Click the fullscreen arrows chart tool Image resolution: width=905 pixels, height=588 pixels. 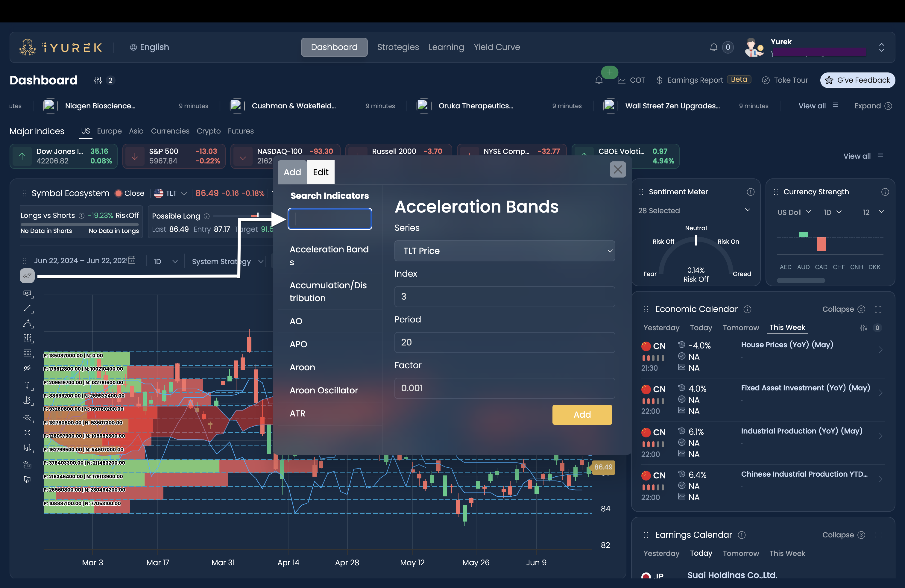coord(27,432)
